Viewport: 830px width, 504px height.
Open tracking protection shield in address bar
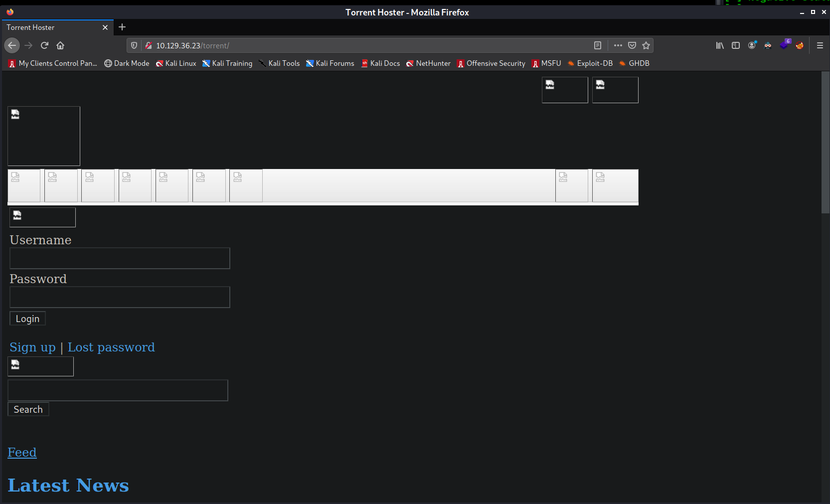(x=134, y=45)
